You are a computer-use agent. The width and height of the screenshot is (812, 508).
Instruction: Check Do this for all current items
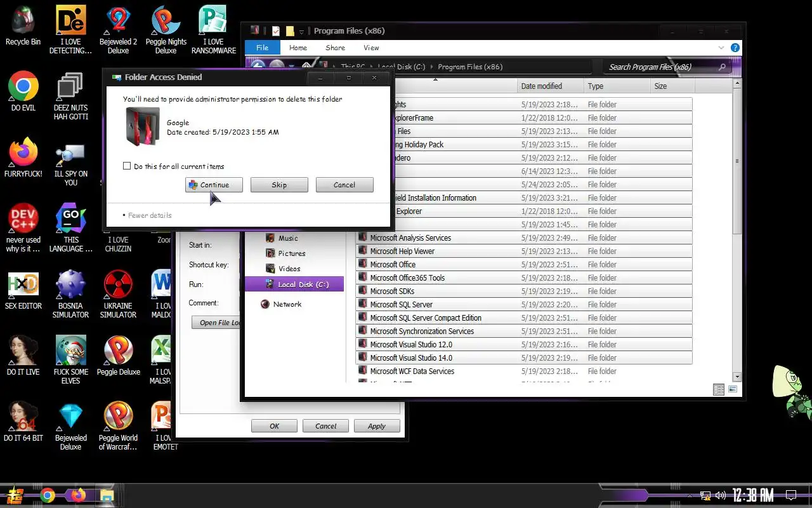point(127,166)
